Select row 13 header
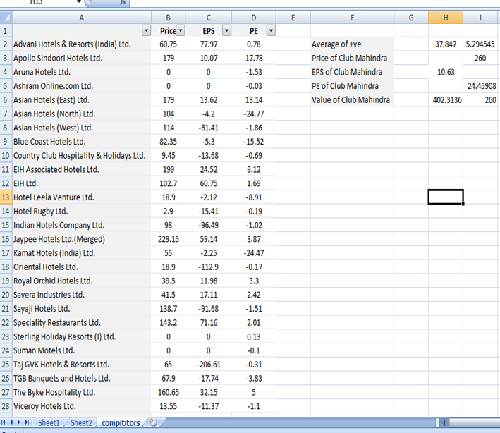The width and height of the screenshot is (500, 433). point(6,197)
